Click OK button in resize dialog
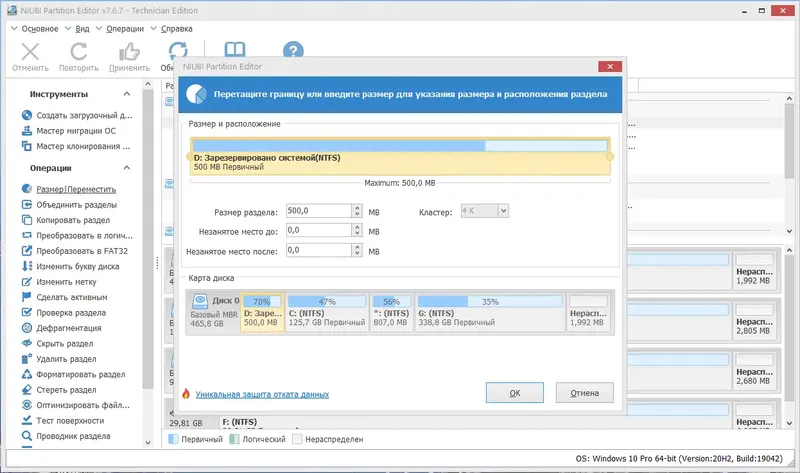The image size is (800, 473). click(514, 393)
